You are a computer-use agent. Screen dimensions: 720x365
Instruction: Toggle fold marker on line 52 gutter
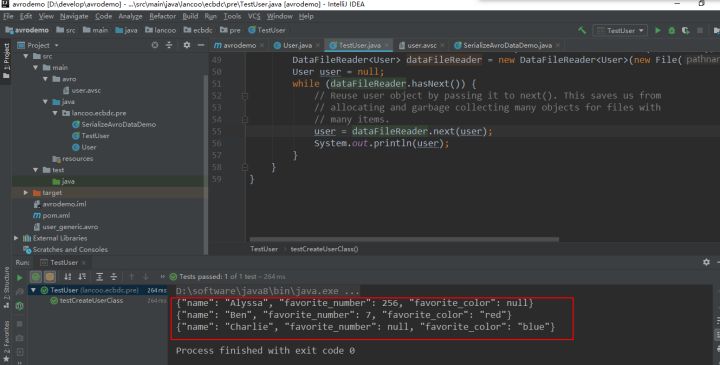click(x=245, y=96)
